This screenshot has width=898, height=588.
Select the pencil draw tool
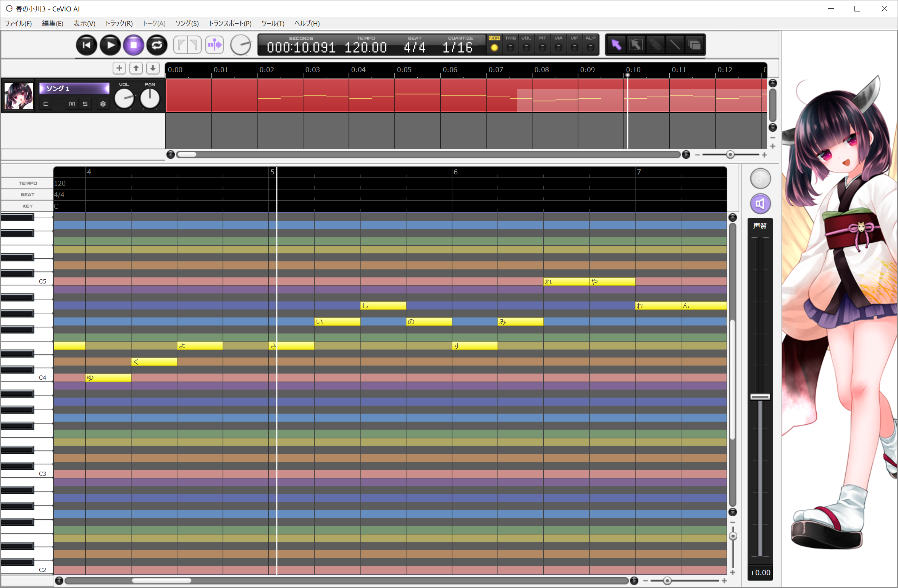pos(655,45)
